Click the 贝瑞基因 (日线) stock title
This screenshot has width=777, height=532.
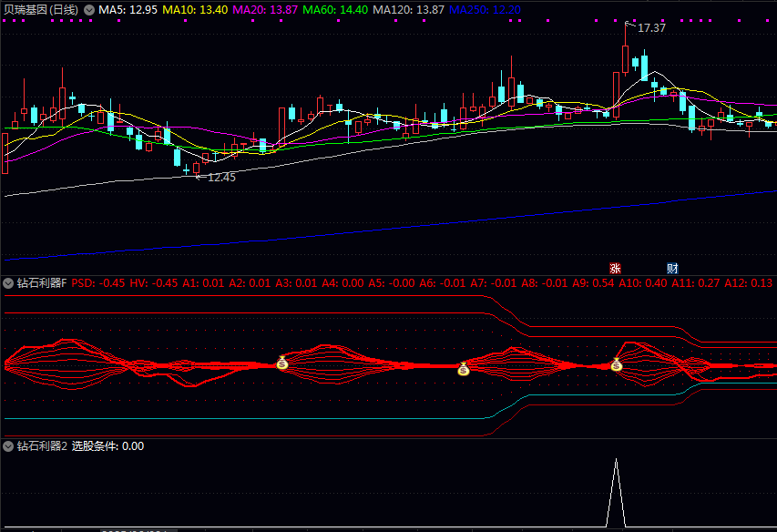point(41,9)
